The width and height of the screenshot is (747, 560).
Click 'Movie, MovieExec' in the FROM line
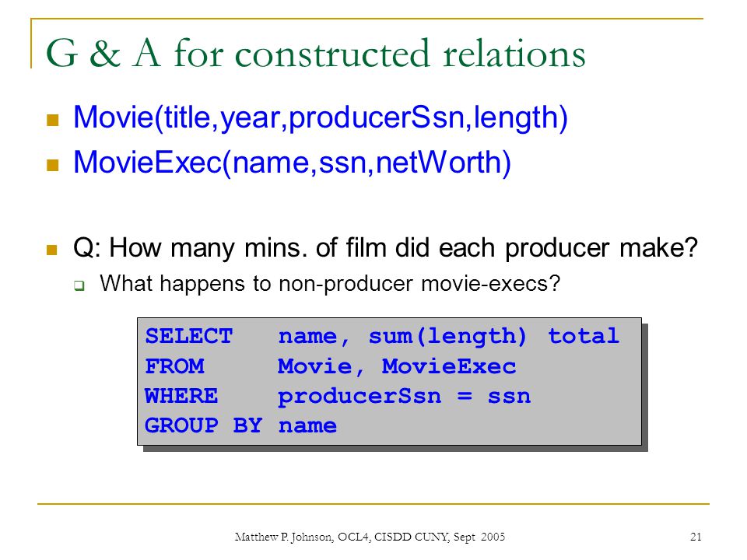(x=397, y=366)
